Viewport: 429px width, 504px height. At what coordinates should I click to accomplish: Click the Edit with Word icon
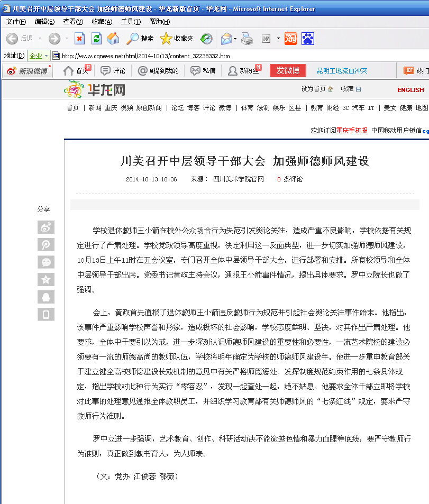(x=266, y=39)
